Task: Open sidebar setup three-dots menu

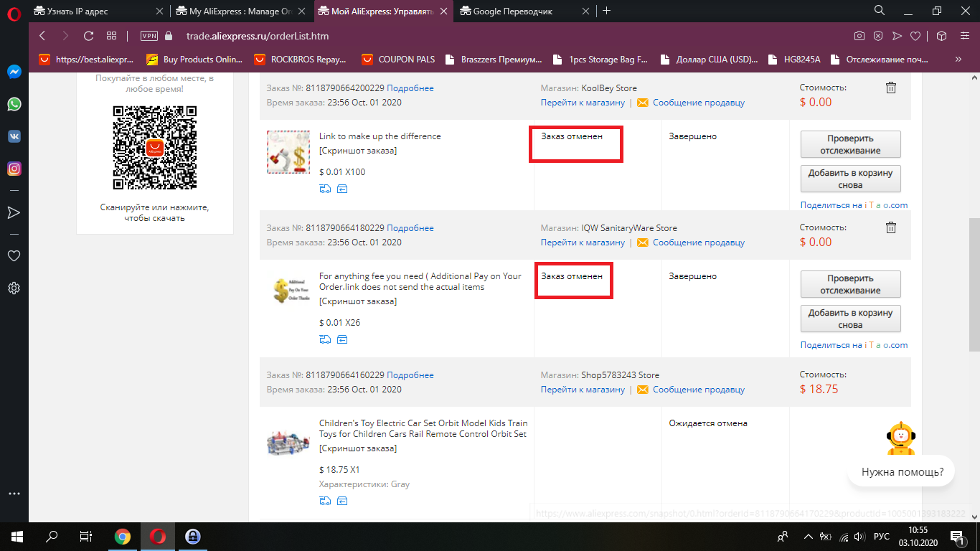Action: click(x=14, y=494)
